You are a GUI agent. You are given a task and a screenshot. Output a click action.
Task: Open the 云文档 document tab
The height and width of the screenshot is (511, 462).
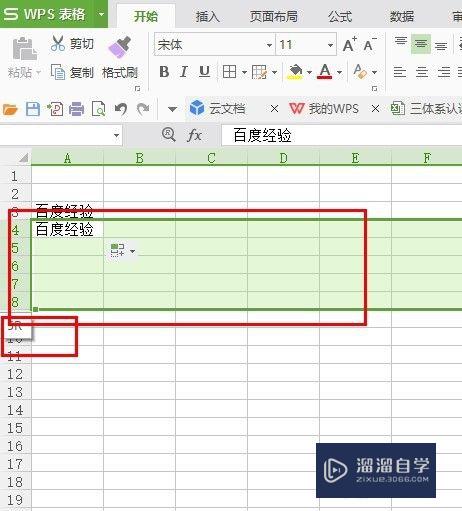[x=218, y=109]
